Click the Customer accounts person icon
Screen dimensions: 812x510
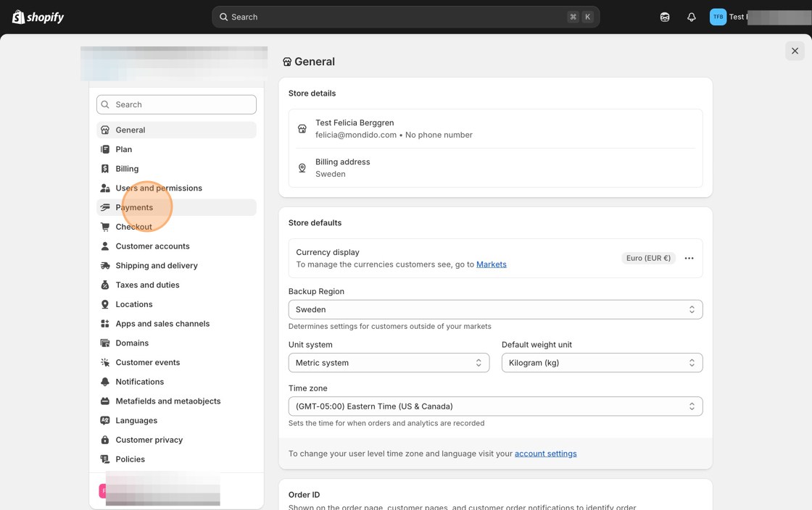105,246
